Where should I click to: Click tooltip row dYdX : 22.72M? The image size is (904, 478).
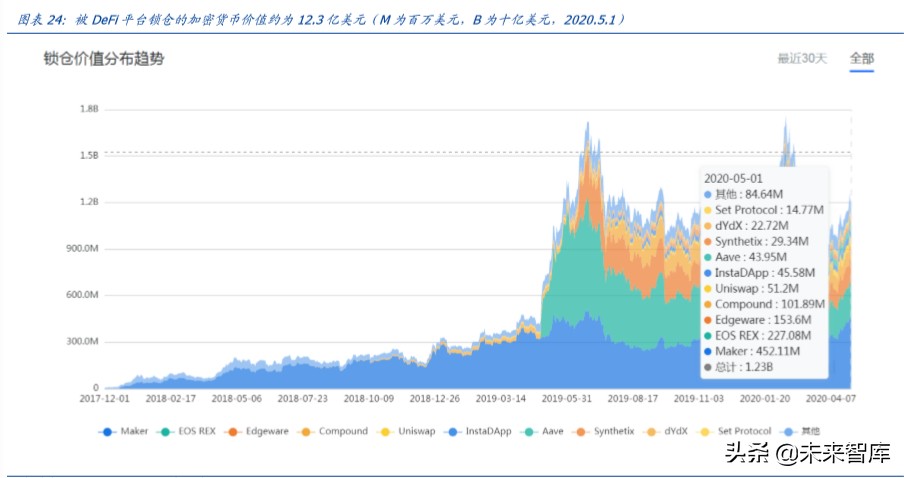point(746,225)
